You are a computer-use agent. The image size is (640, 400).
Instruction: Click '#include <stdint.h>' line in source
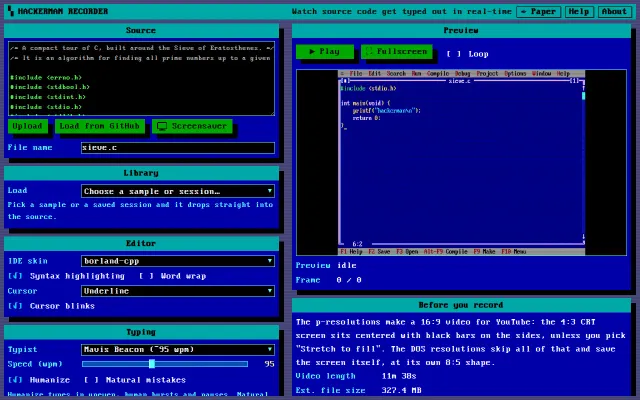coord(48,97)
